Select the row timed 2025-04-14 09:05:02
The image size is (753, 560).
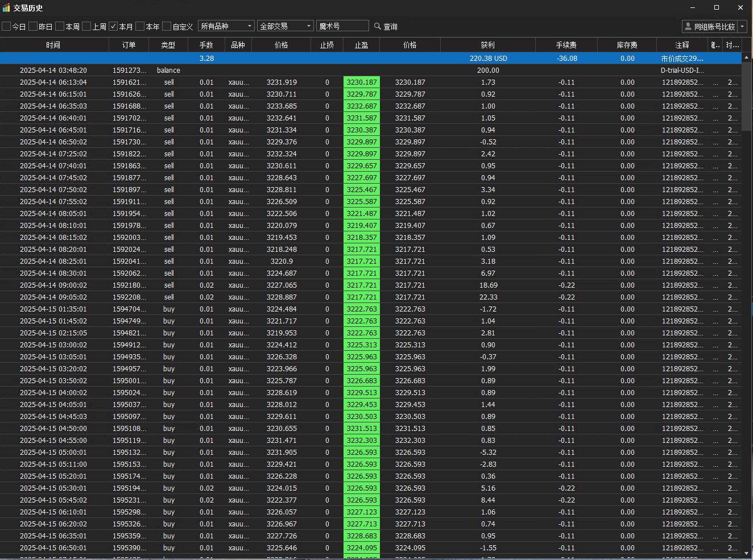(371, 297)
